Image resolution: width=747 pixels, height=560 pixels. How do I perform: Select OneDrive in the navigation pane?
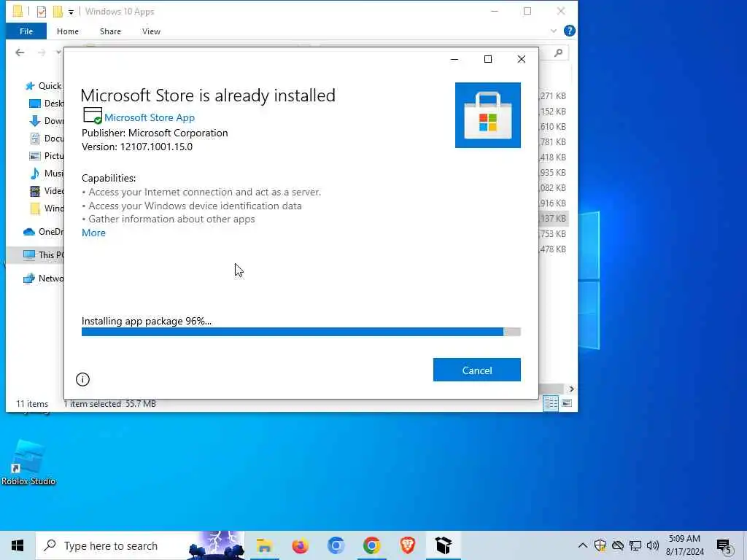43,232
